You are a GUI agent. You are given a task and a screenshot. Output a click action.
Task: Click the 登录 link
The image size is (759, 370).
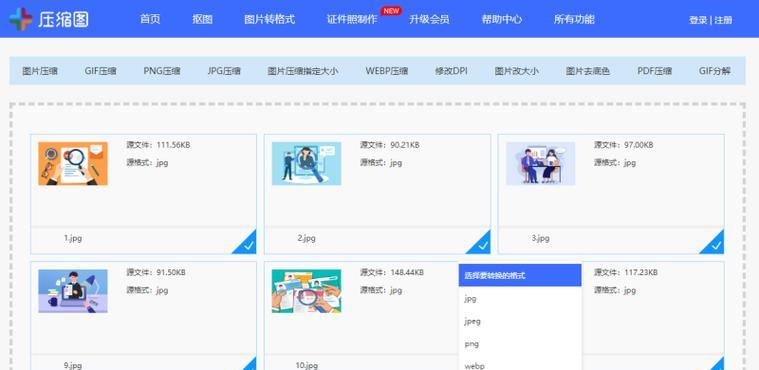click(x=698, y=20)
